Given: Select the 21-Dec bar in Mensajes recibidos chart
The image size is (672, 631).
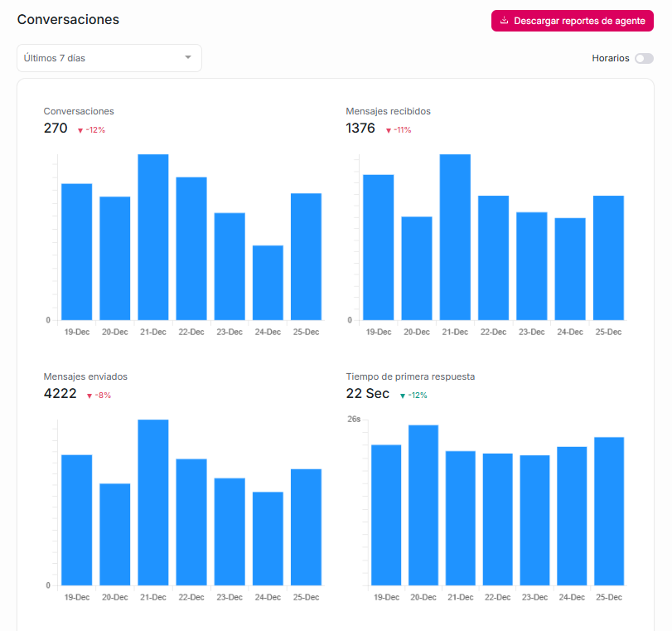Looking at the screenshot, I should [x=455, y=237].
